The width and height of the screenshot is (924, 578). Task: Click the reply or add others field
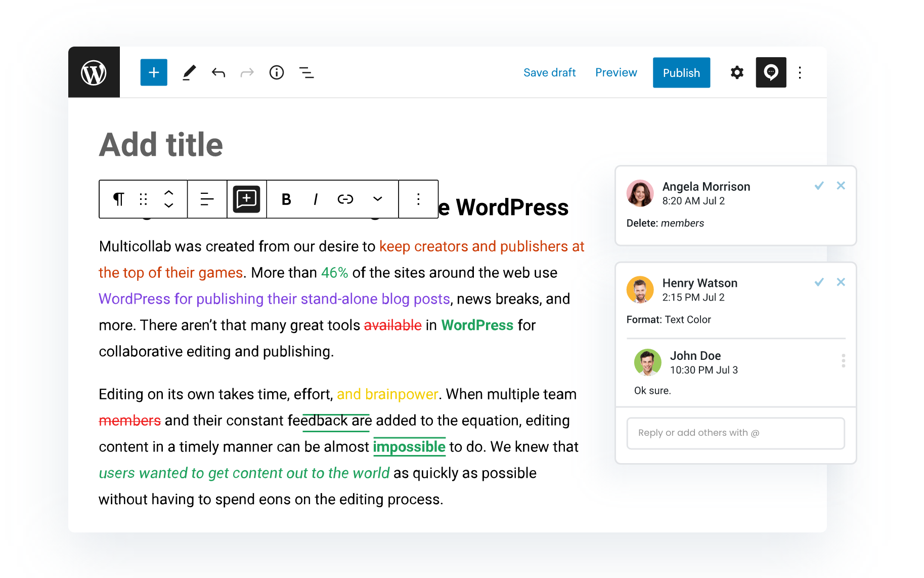736,433
